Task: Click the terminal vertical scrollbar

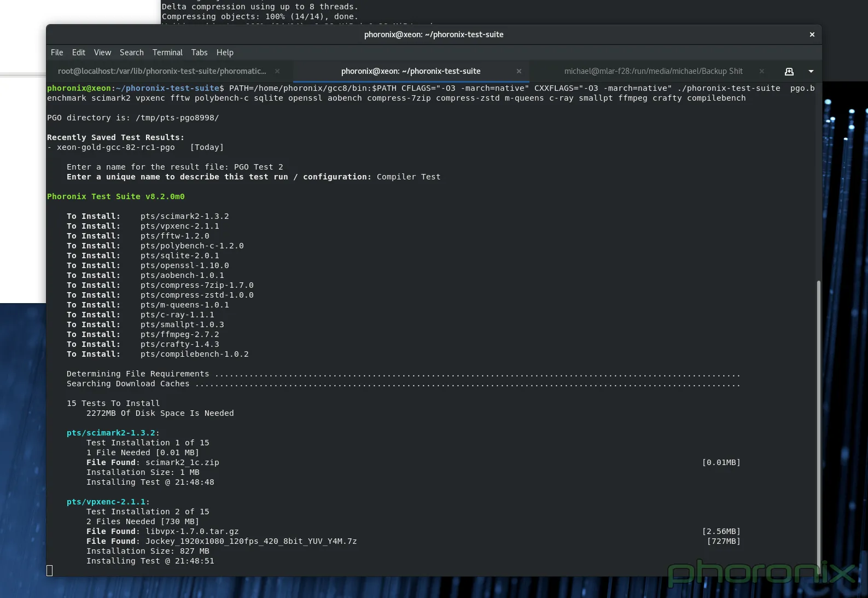Action: click(818, 427)
